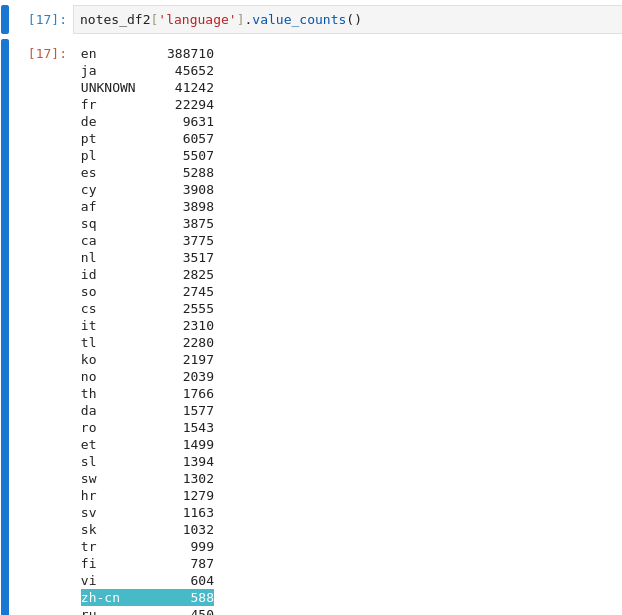Click the 'cs' row label

(x=88, y=309)
